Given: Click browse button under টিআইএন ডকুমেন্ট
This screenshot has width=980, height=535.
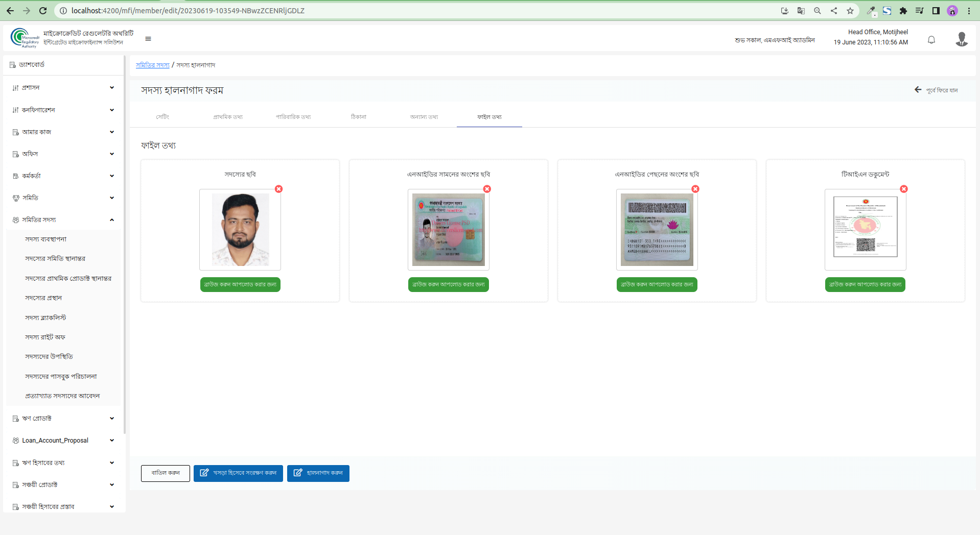Looking at the screenshot, I should tap(865, 284).
